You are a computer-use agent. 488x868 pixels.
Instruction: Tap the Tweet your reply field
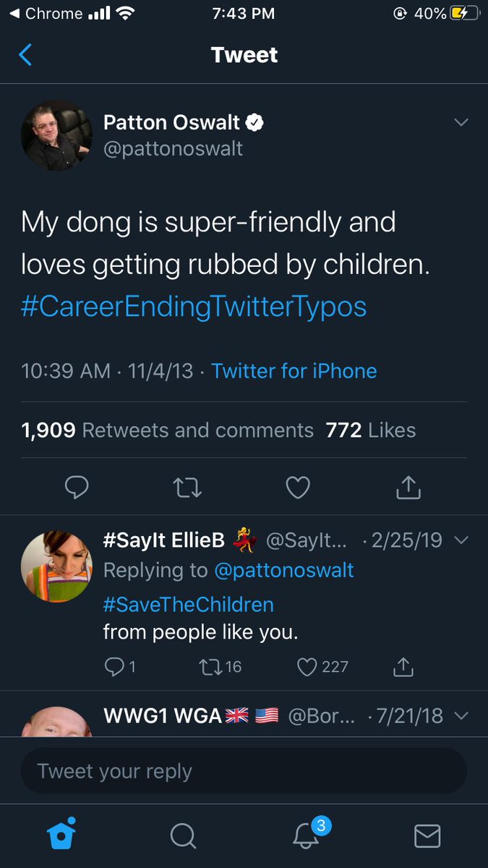244,771
